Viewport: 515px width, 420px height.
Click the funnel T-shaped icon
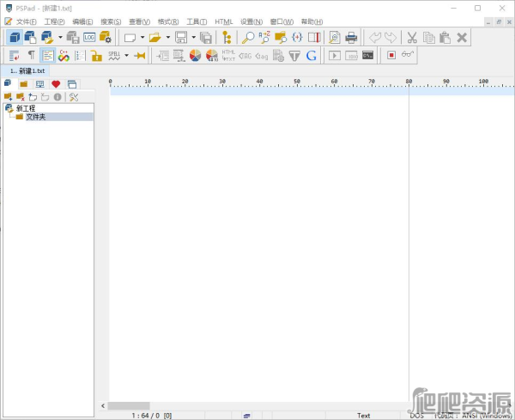pyautogui.click(x=294, y=56)
